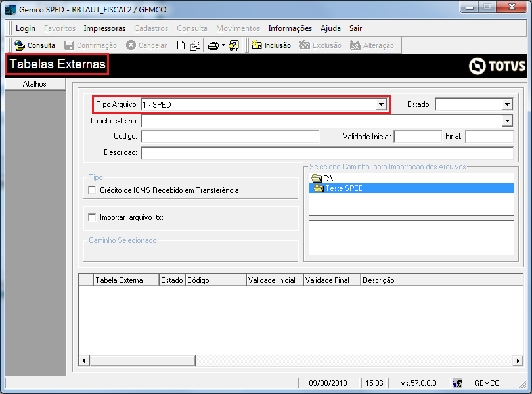Expand the Estado dropdown

coord(507,104)
